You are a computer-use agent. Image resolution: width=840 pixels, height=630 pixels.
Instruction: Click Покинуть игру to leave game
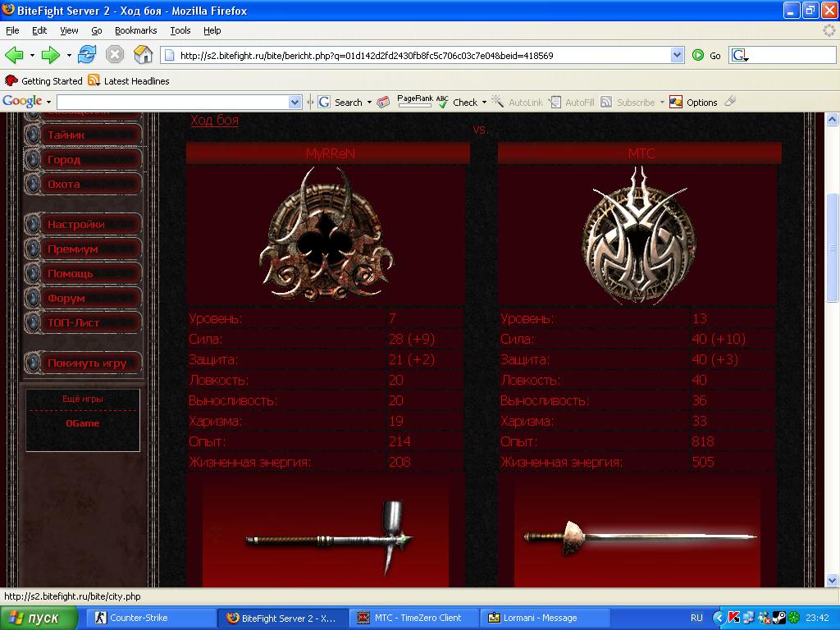point(84,363)
